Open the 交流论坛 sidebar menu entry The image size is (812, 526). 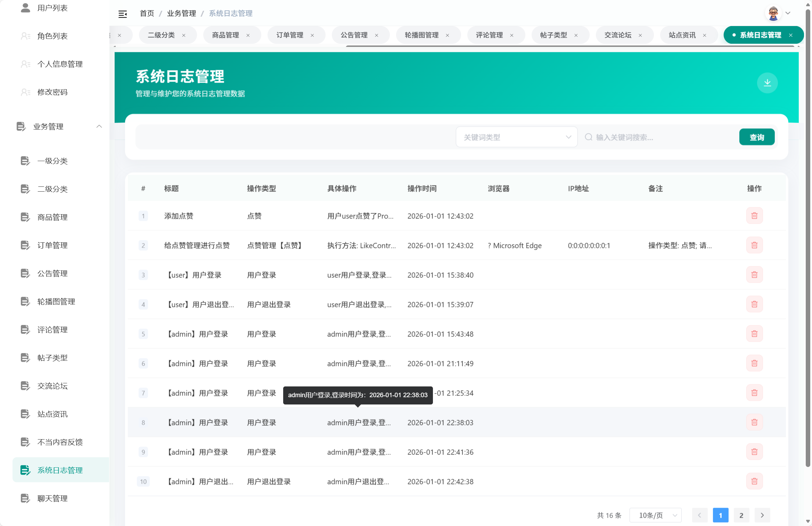pyautogui.click(x=52, y=386)
